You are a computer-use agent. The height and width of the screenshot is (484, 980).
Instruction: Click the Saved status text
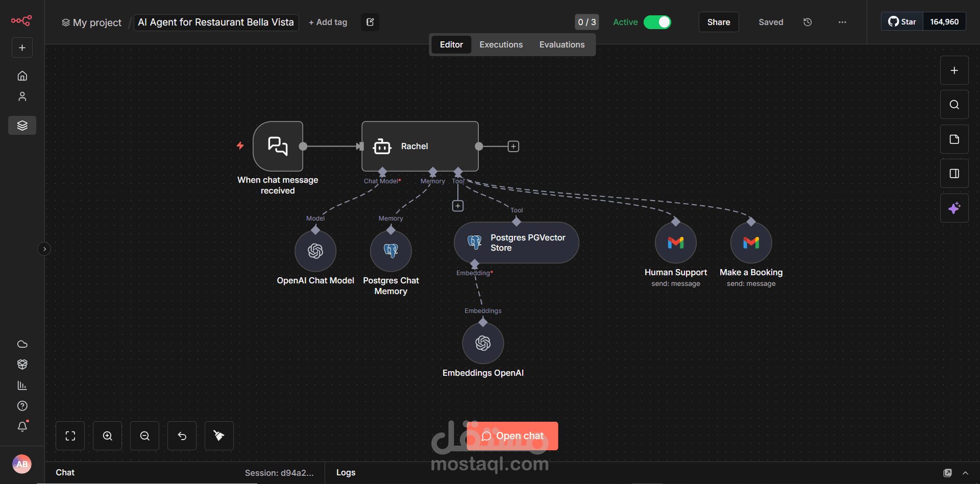click(x=771, y=22)
